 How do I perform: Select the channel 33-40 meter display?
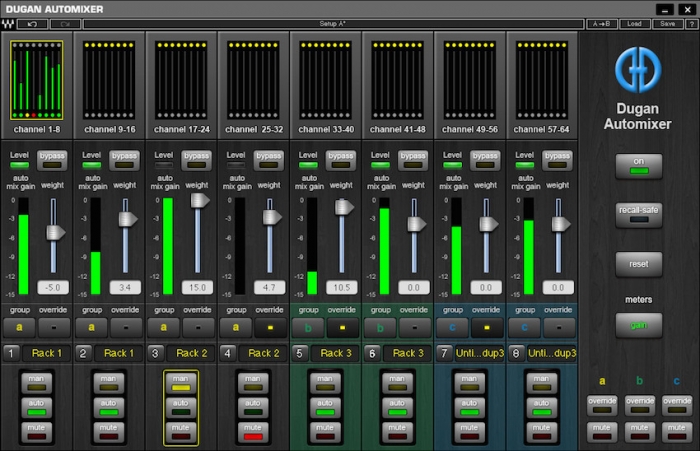tap(326, 80)
